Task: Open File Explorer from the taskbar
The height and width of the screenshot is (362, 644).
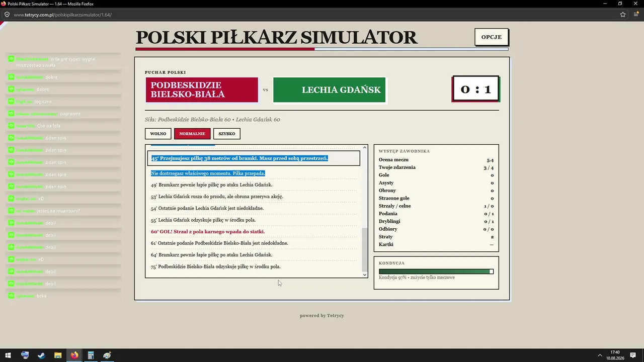Action: 58,355
